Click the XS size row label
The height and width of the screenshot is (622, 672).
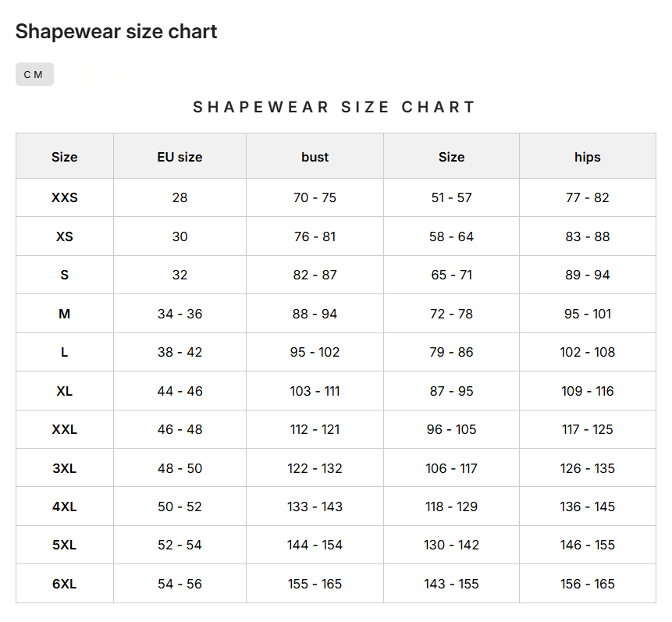click(64, 236)
